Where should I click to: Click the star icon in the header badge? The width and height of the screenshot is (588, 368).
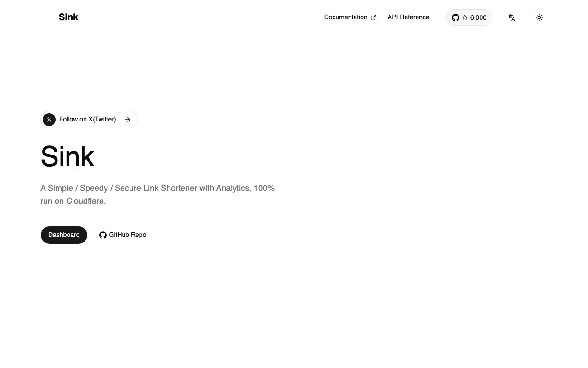pos(465,17)
